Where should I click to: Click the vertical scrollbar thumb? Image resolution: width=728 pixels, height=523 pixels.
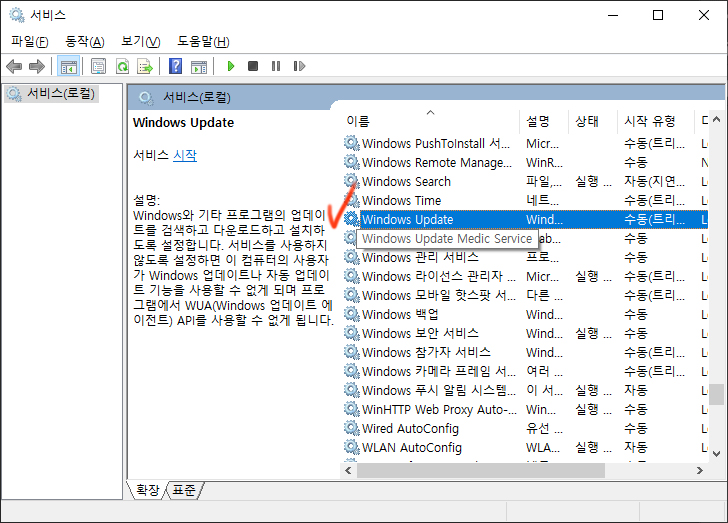[716, 394]
